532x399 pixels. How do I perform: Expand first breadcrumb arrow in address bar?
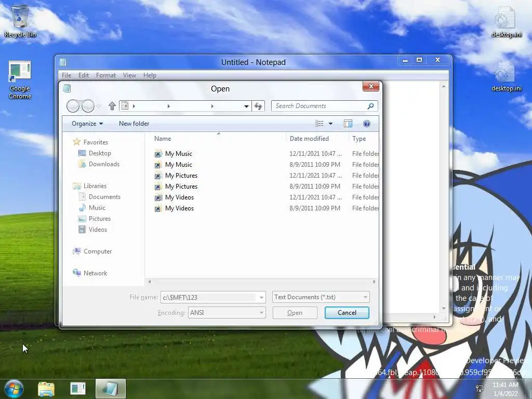(x=134, y=106)
